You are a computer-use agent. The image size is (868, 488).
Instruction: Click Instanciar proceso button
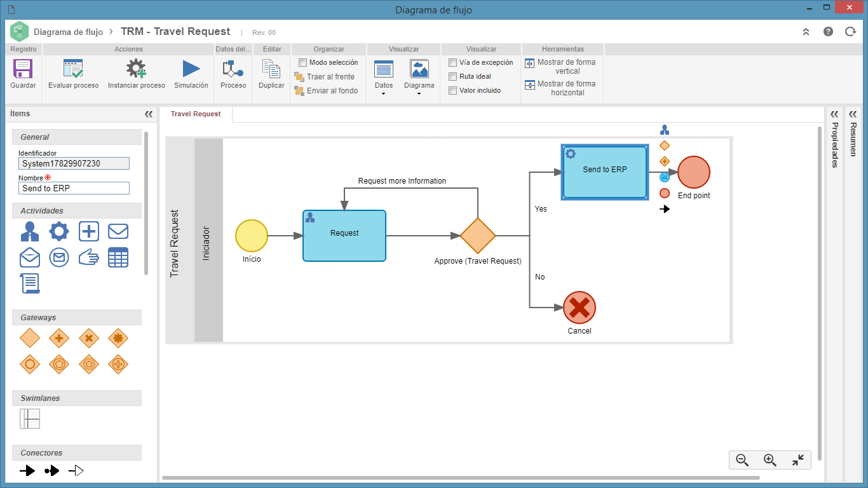pos(137,74)
